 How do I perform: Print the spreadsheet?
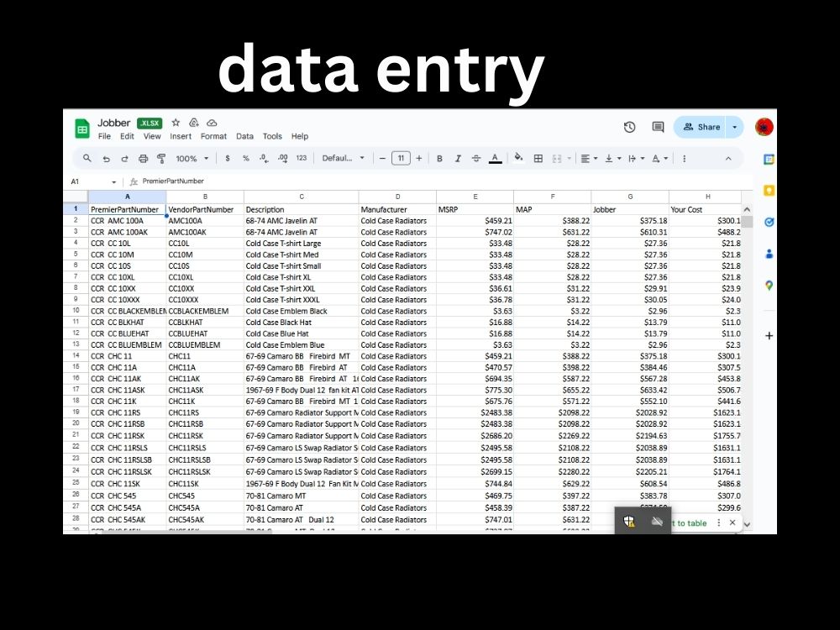[x=143, y=159]
